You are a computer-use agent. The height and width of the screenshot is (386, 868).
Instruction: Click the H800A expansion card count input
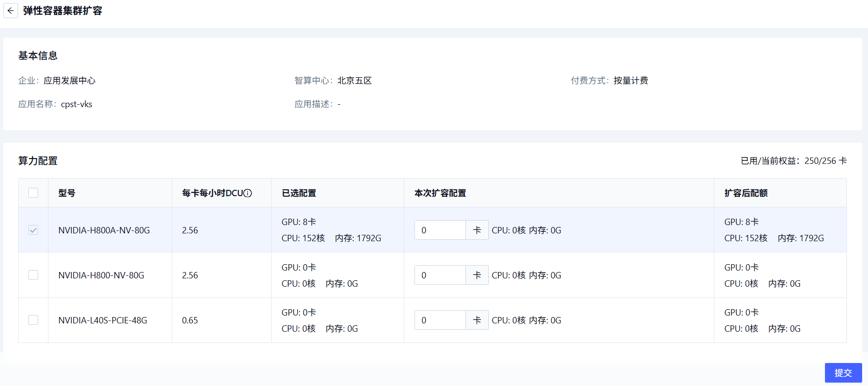point(439,230)
